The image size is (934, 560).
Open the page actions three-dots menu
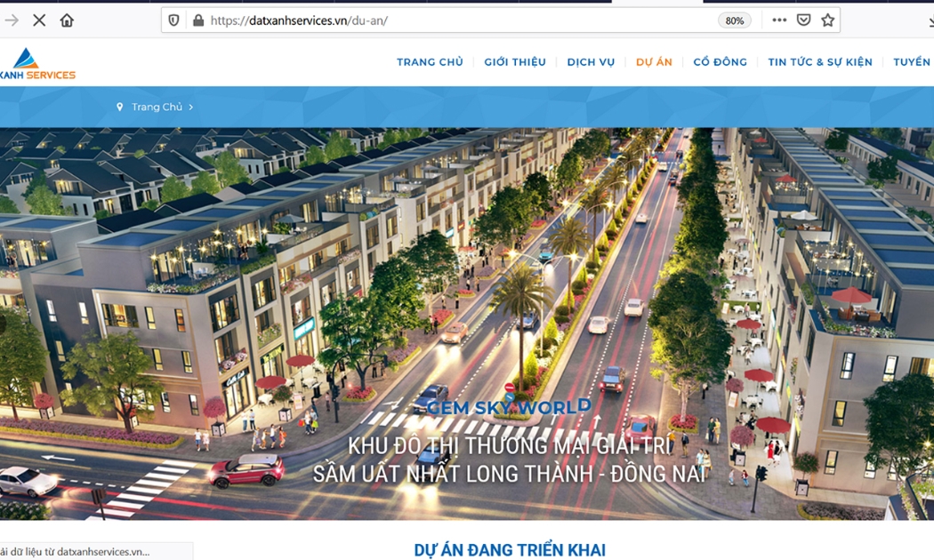click(779, 20)
